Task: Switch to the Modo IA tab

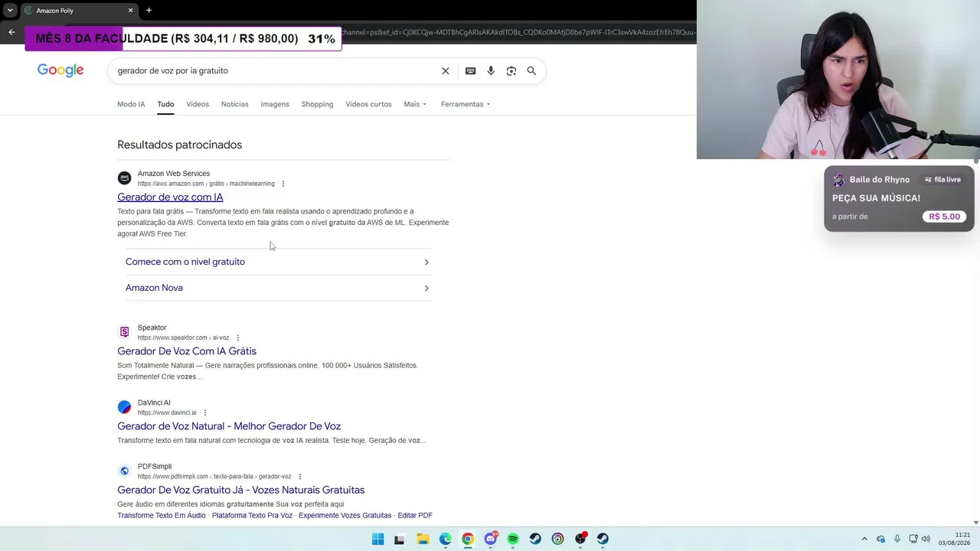Action: tap(131, 104)
